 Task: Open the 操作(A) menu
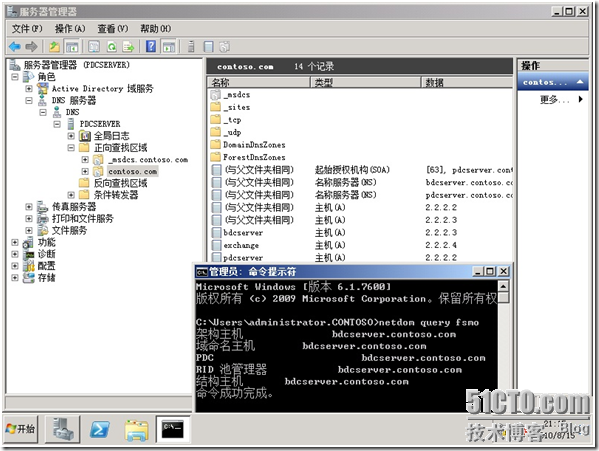click(70, 29)
